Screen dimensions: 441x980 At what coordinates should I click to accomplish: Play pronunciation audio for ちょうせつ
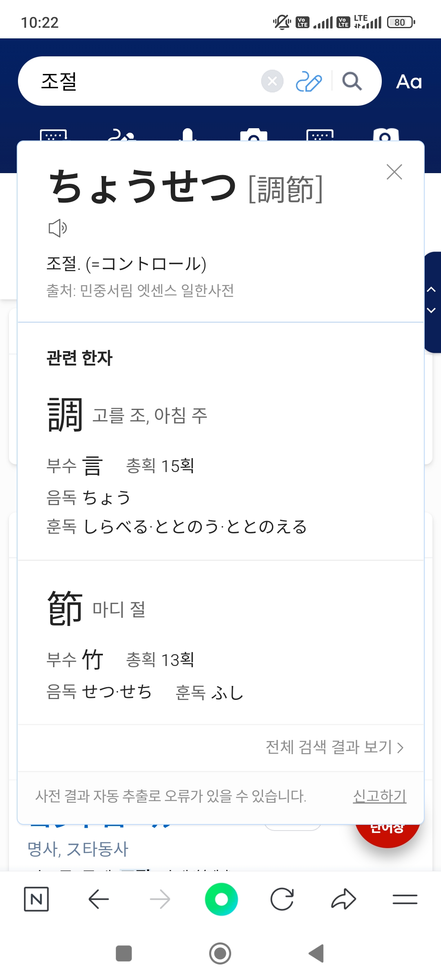58,228
